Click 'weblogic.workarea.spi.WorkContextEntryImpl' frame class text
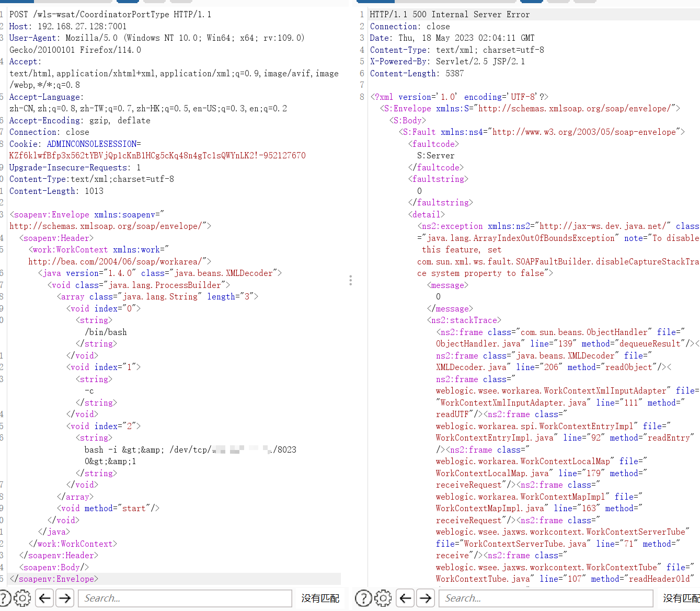This screenshot has height=611, width=700. point(534,426)
